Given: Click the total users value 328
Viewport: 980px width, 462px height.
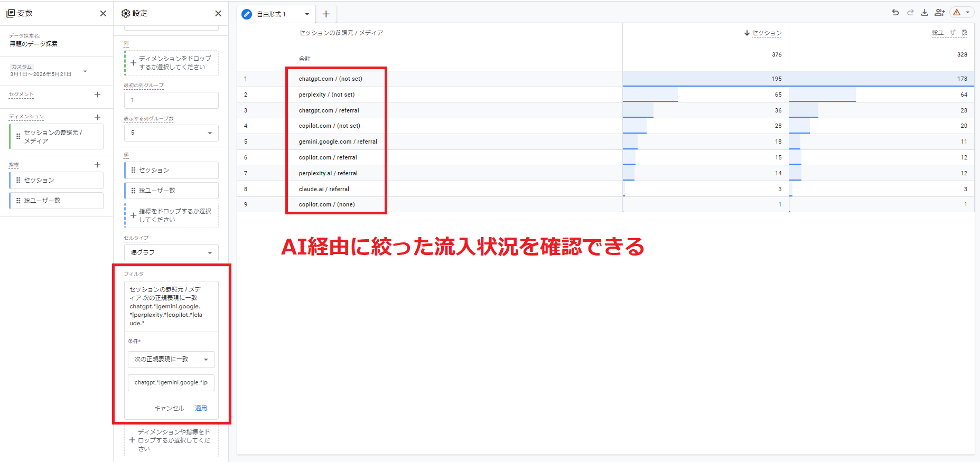Looking at the screenshot, I should point(962,55).
